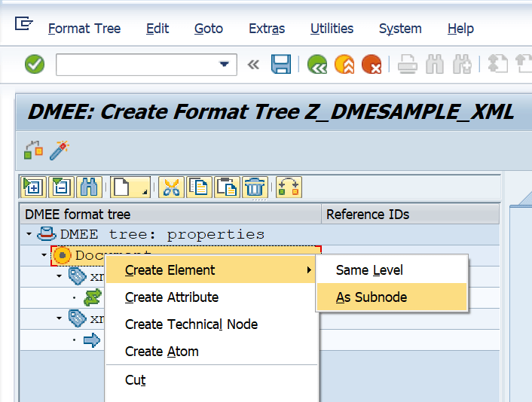Click the Create new node page icon
The image size is (532, 402).
pos(130,187)
